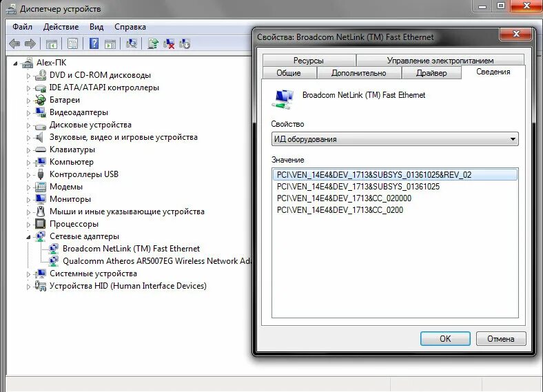Open Help with the blue question-mark icon

tap(94, 43)
